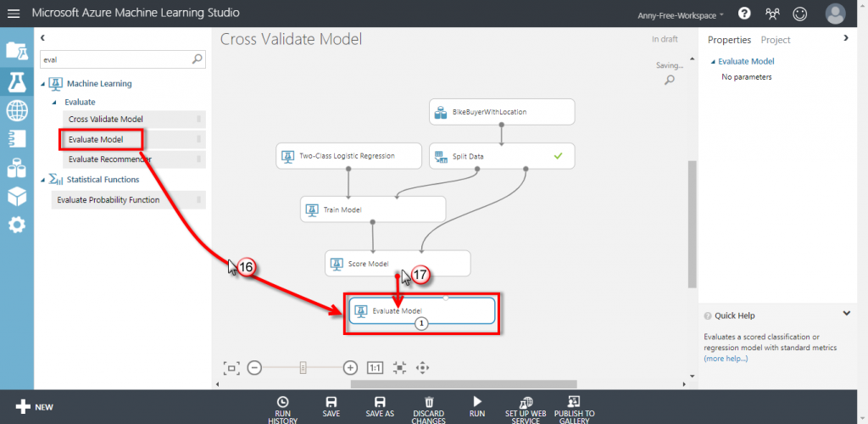The image size is (868, 424).
Task: Click the canvas search magnifier icon
Action: pos(670,81)
